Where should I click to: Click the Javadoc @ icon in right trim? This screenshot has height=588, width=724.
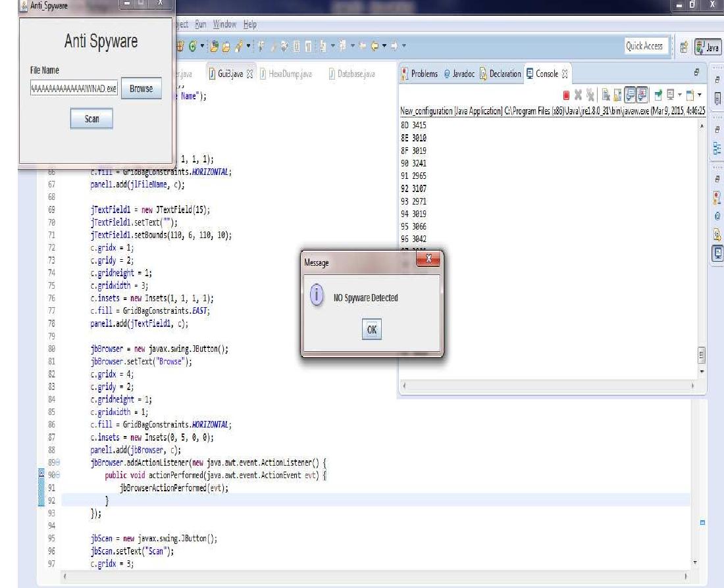(717, 216)
